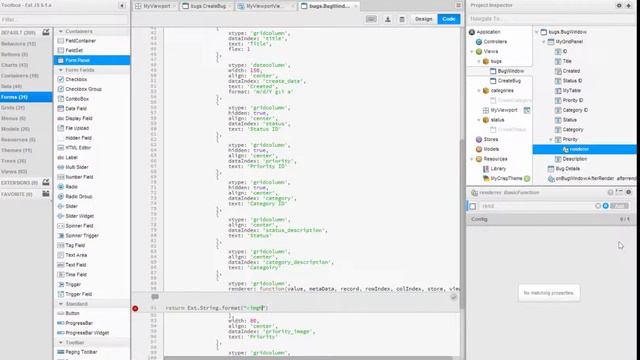Select the Radio Group component in toolbox
This screenshot has width=640, height=360.
point(92,196)
